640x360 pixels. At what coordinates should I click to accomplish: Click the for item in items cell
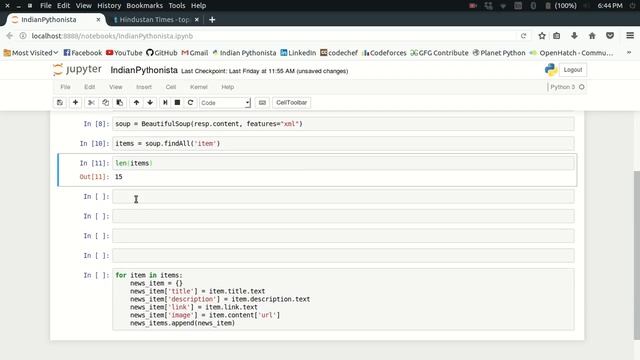pos(343,299)
